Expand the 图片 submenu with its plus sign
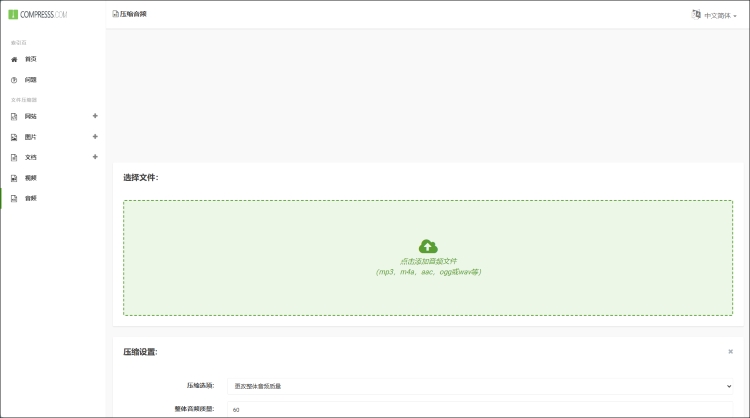750x418 pixels. 95,137
